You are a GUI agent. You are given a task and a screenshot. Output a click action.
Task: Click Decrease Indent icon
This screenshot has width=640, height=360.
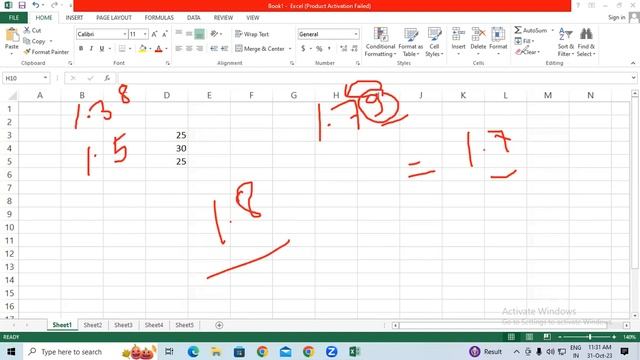click(214, 49)
